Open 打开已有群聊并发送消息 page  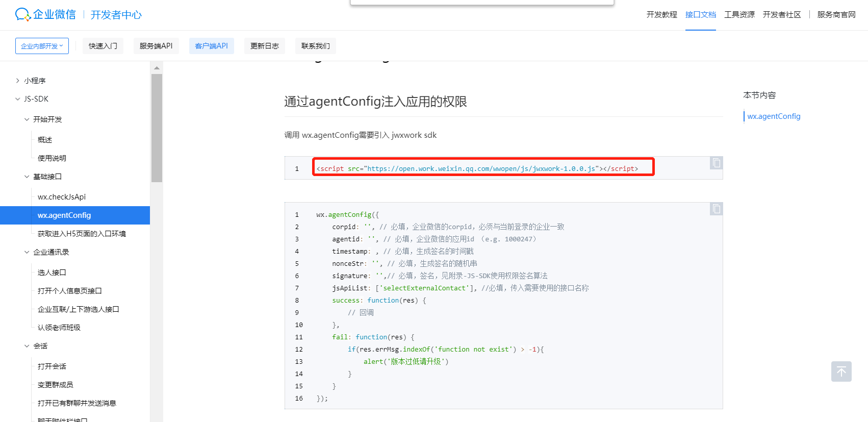(77, 403)
